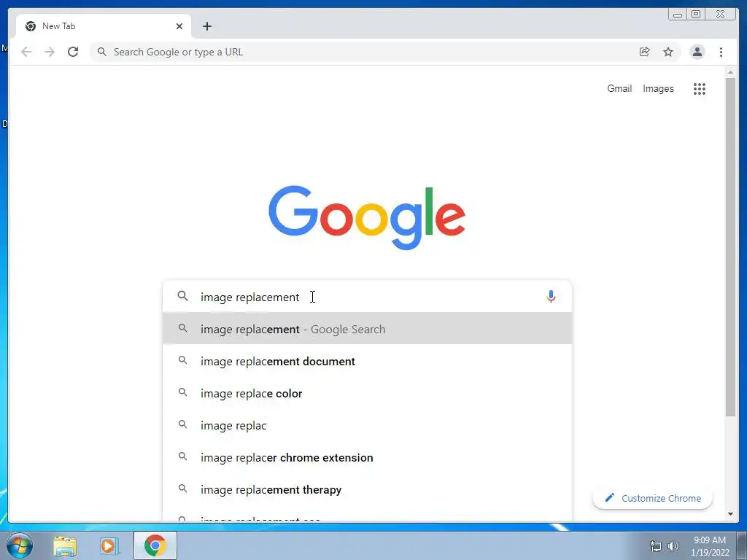This screenshot has height=560, width=747.
Task: Click the magnifier icon in the search box
Action: coord(182,296)
